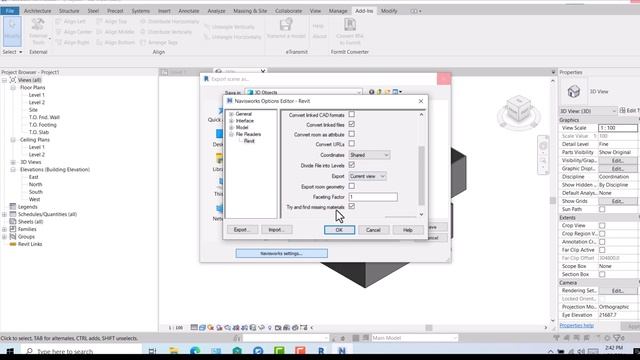The height and width of the screenshot is (360, 640).
Task: Switch to the Modify ribbon tab
Action: coord(389,11)
